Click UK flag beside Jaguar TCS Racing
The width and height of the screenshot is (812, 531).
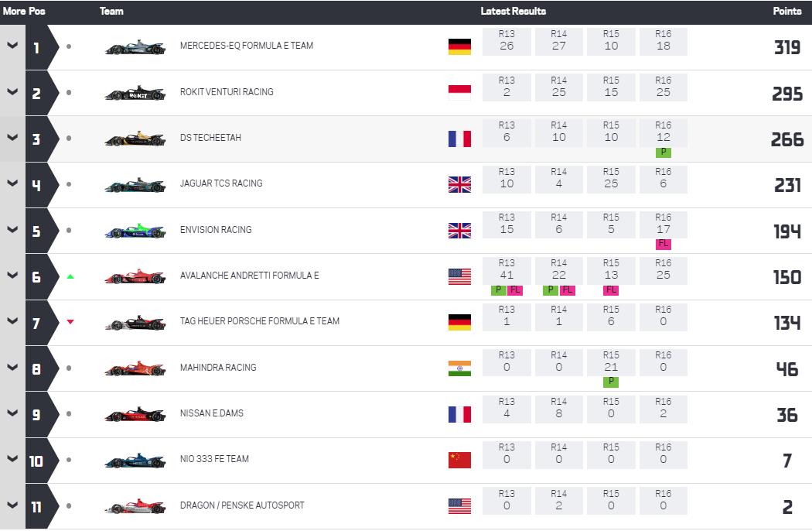[x=460, y=184]
